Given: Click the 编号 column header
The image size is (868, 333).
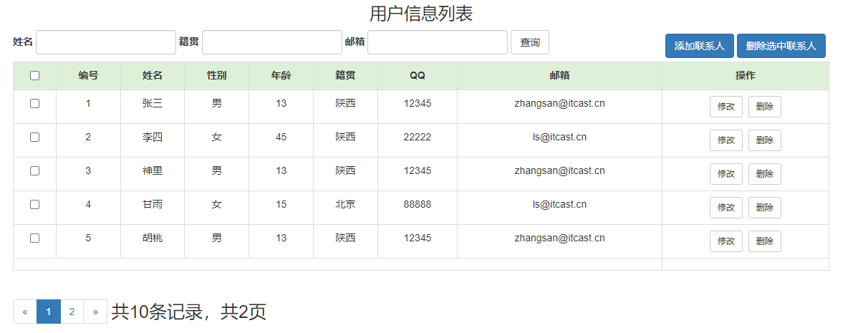Looking at the screenshot, I should (88, 75).
